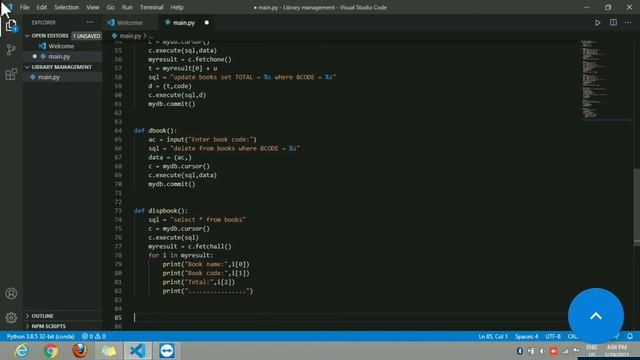Launch Internet Explorer from taskbar

[x=22, y=351]
